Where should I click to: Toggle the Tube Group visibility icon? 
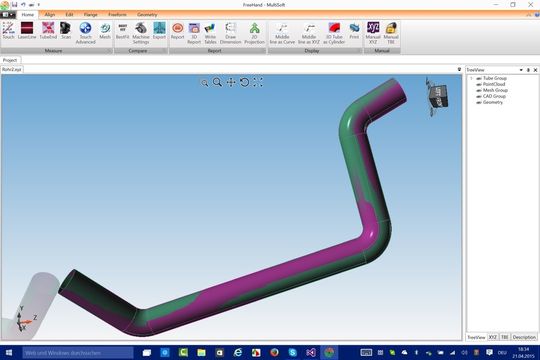click(x=479, y=79)
